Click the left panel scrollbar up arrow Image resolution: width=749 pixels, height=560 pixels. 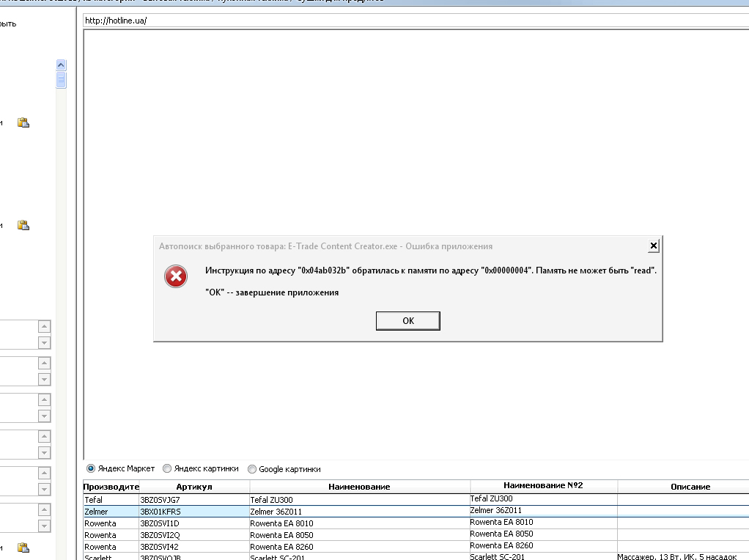click(x=61, y=65)
